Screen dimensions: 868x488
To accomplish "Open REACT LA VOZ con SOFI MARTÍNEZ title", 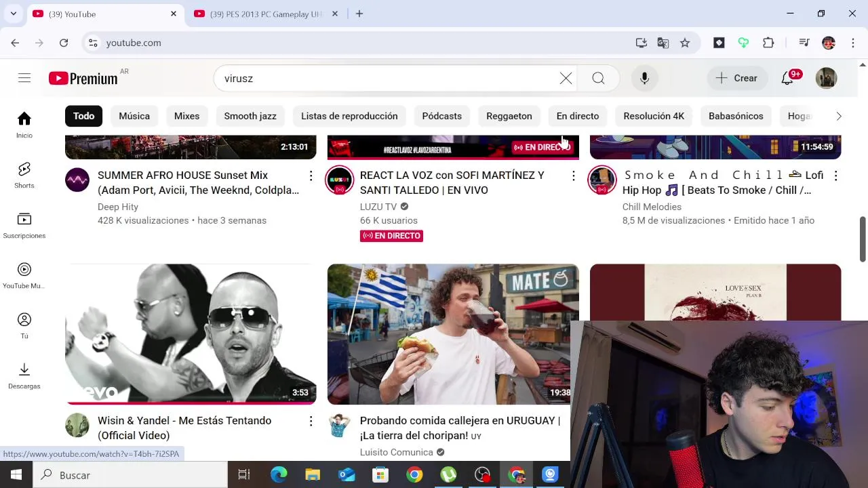I will click(x=452, y=182).
